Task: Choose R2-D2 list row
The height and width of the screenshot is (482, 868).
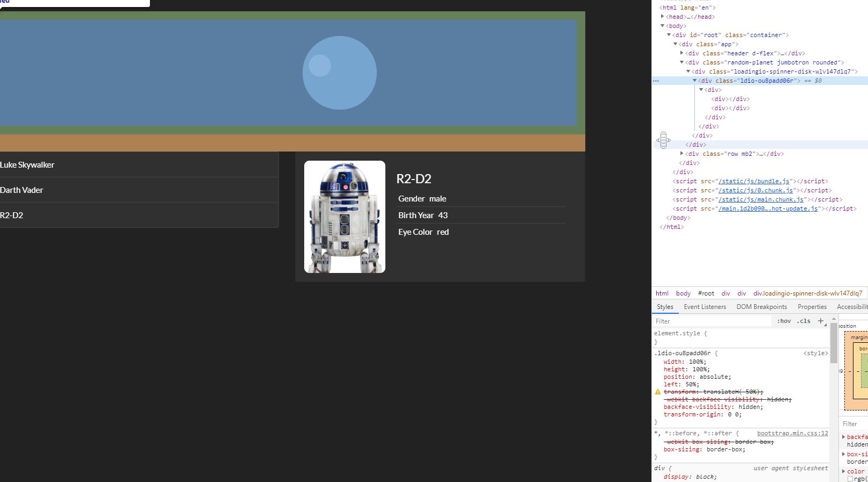Action: tap(139, 215)
